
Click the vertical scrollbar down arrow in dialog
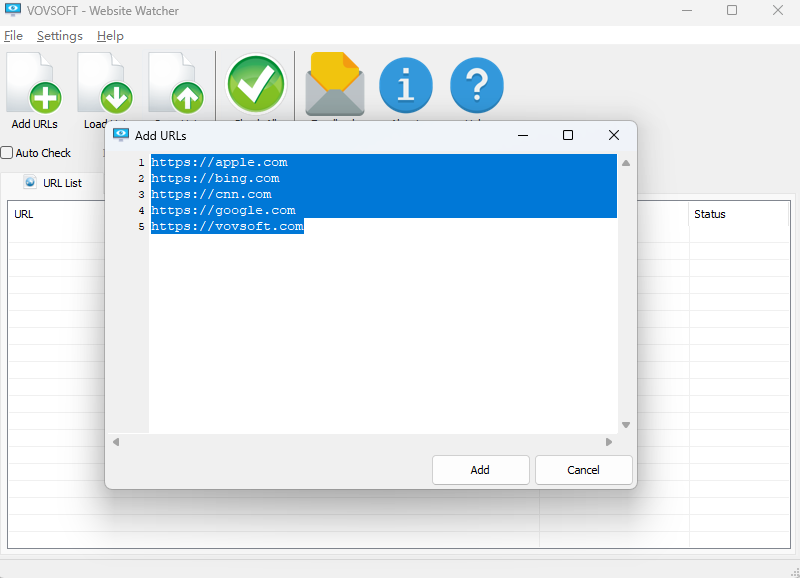click(626, 425)
